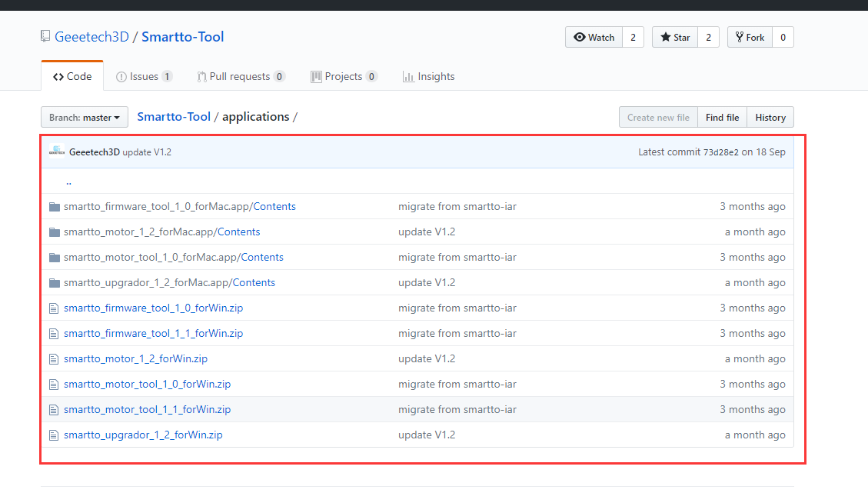This screenshot has width=868, height=493.
Task: Open Geeetech3D commit author link
Action: pyautogui.click(x=94, y=152)
